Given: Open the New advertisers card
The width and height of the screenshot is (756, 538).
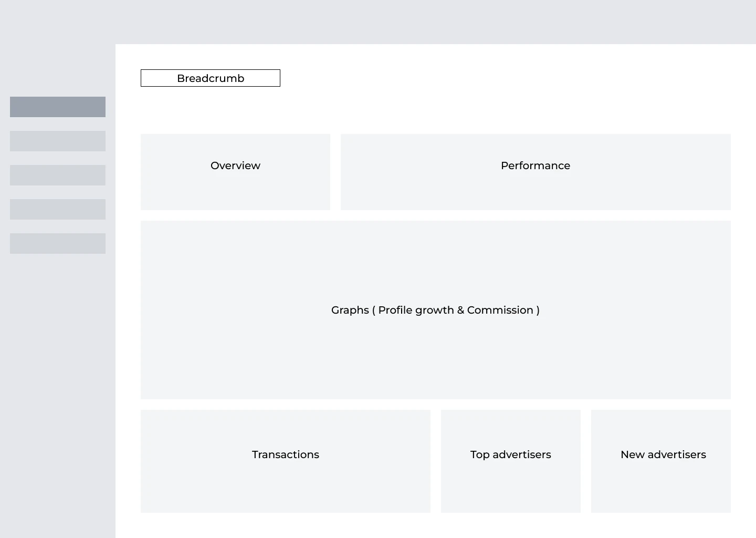Looking at the screenshot, I should tap(661, 461).
